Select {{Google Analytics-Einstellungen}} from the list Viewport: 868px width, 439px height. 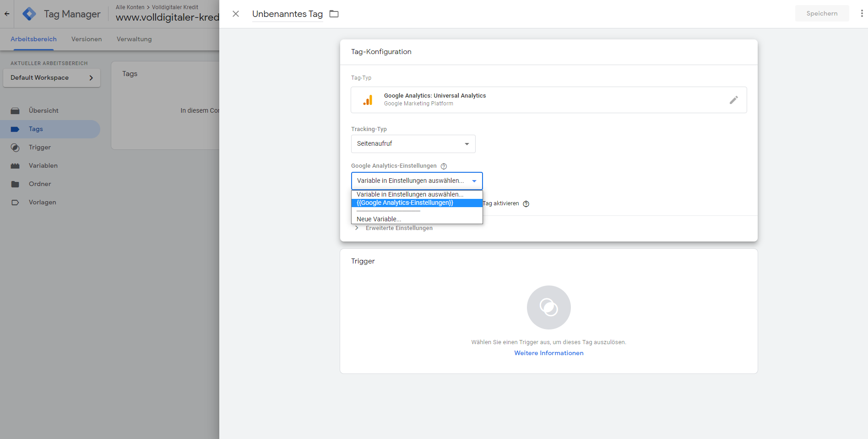(405, 203)
